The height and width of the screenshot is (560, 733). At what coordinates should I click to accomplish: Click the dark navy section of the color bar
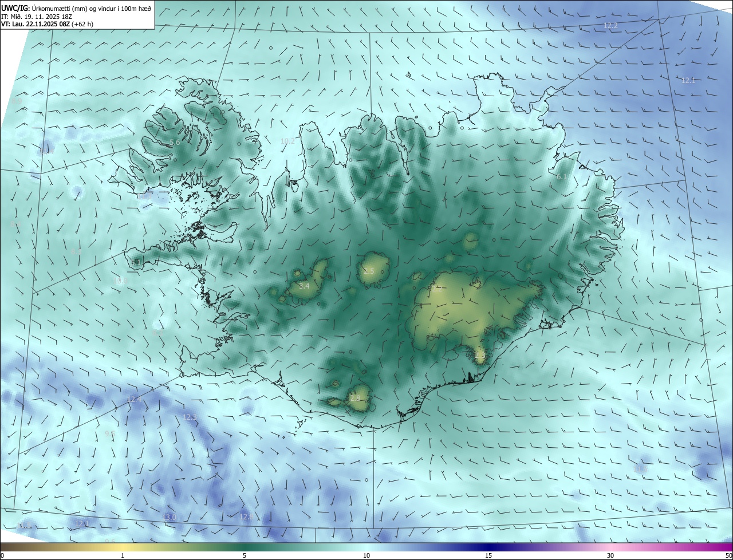[488, 547]
